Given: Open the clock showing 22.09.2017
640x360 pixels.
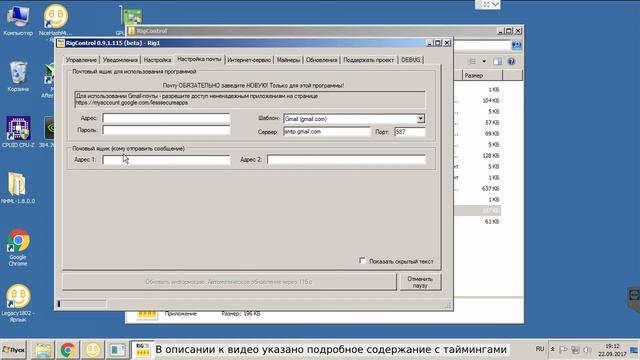Looking at the screenshot, I should [x=612, y=350].
